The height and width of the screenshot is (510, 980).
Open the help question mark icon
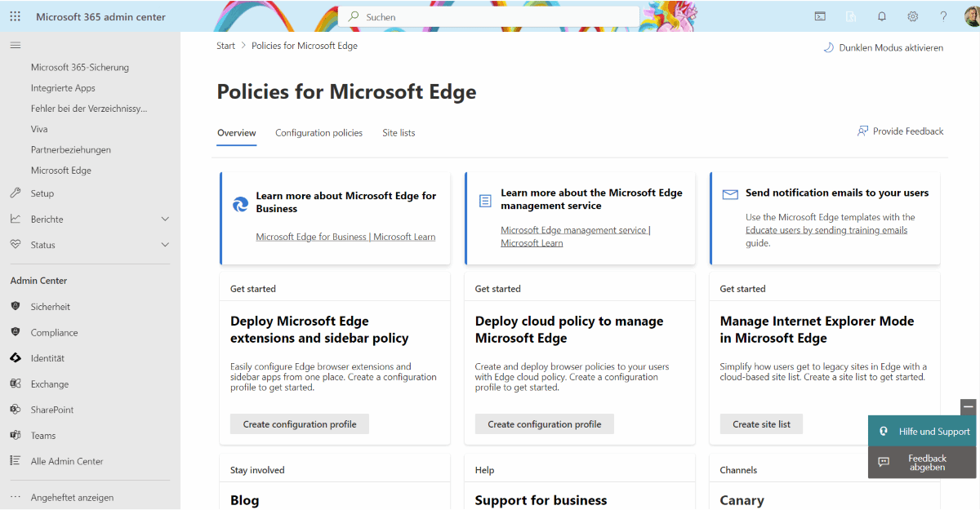click(x=943, y=16)
